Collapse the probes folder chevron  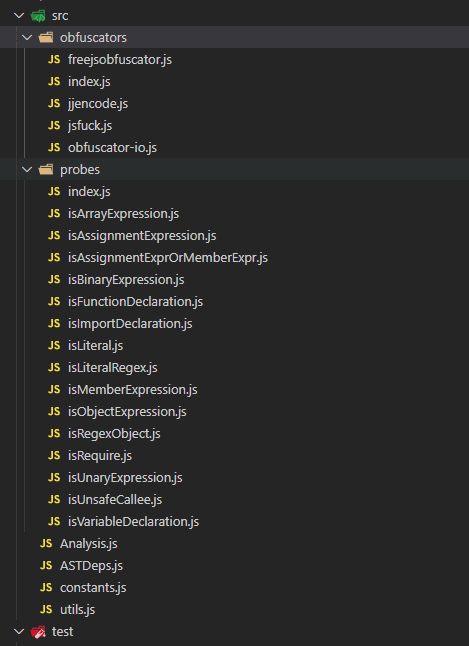click(27, 169)
